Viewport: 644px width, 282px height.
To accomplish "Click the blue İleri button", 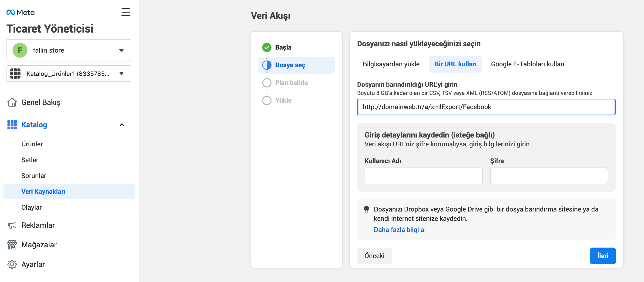I will point(603,256).
